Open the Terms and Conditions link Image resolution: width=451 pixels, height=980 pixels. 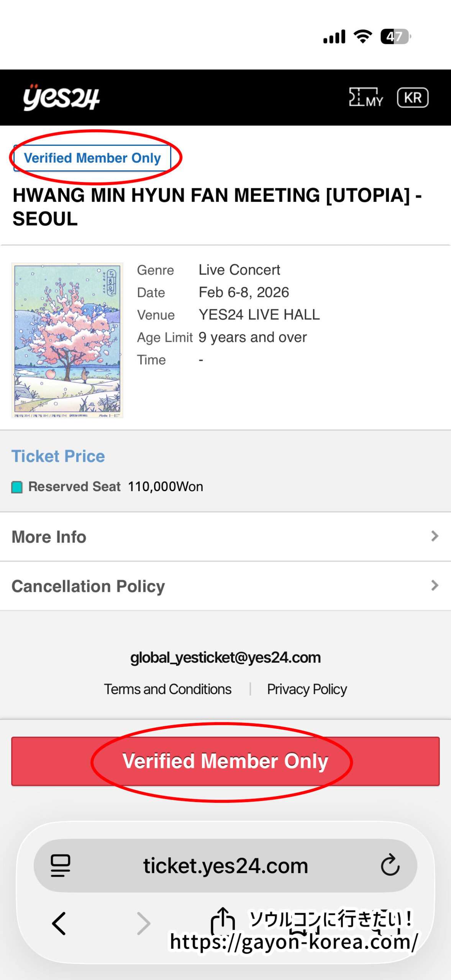168,689
